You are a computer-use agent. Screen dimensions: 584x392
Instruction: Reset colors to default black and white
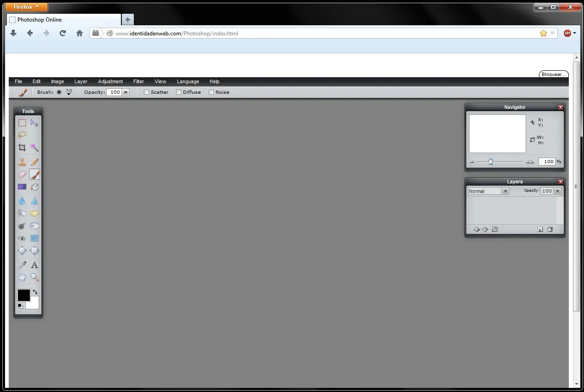pos(20,306)
